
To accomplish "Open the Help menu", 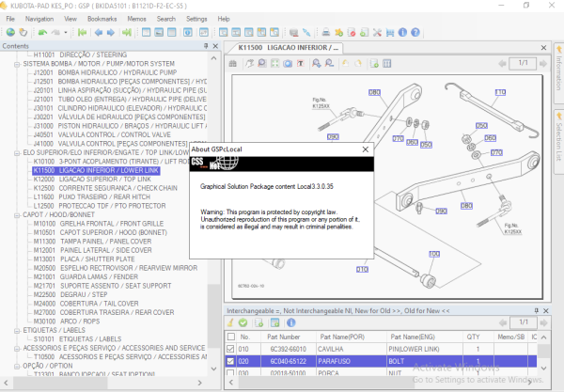I will click(224, 19).
